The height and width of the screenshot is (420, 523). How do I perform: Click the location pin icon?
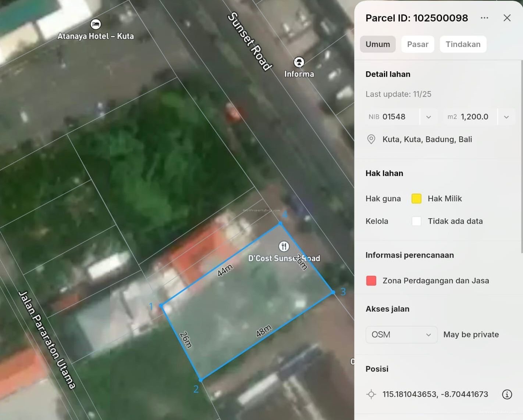click(371, 139)
